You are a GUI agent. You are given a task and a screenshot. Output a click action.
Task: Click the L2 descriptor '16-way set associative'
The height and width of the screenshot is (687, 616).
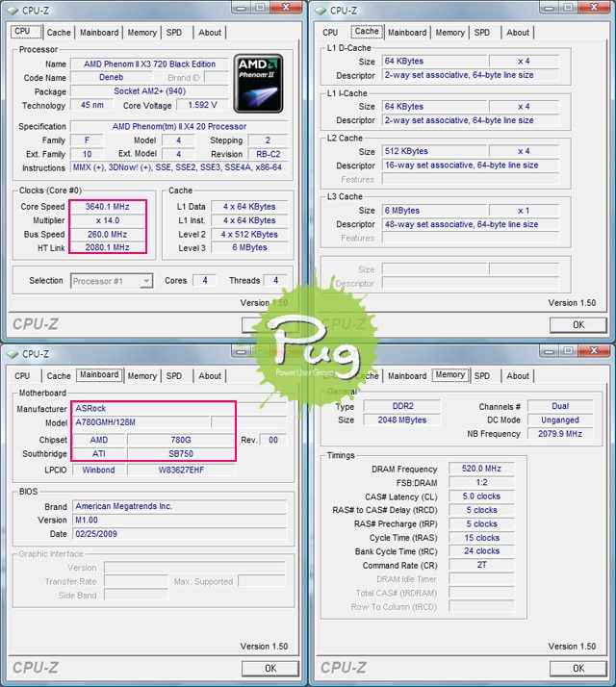470,165
